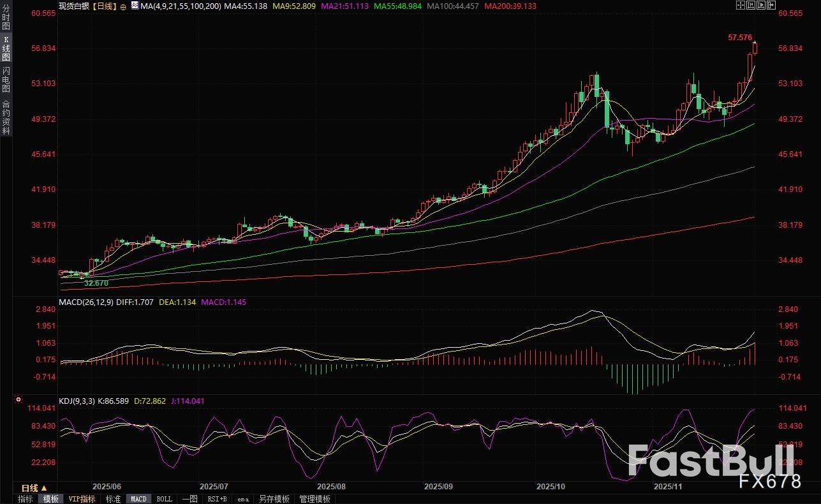Select the K线图 sidebar tab
Screen dimensions: 821x504
[x=6, y=48]
